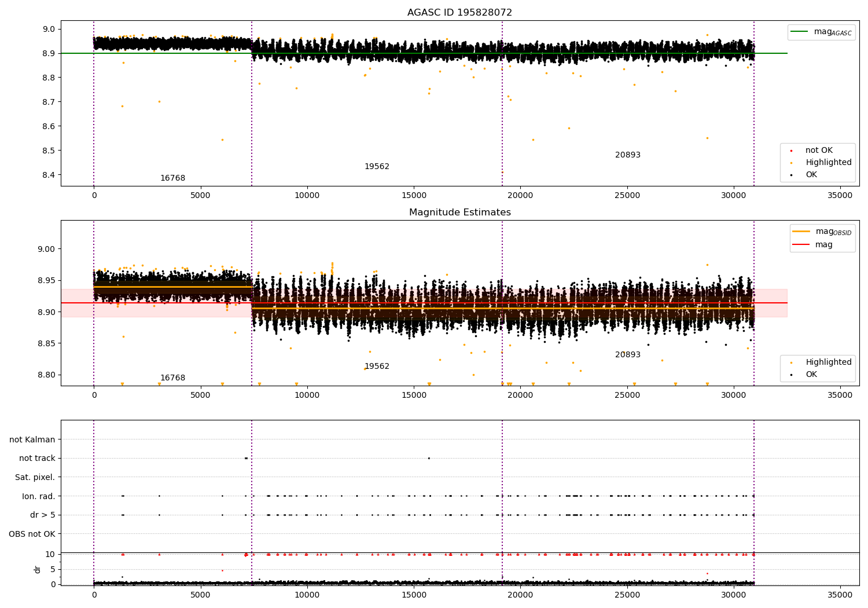Screen dimensions: 868x608
Task: Click y-tick 9.00 on the Magnitude Estimates plot
Action: 46,250
